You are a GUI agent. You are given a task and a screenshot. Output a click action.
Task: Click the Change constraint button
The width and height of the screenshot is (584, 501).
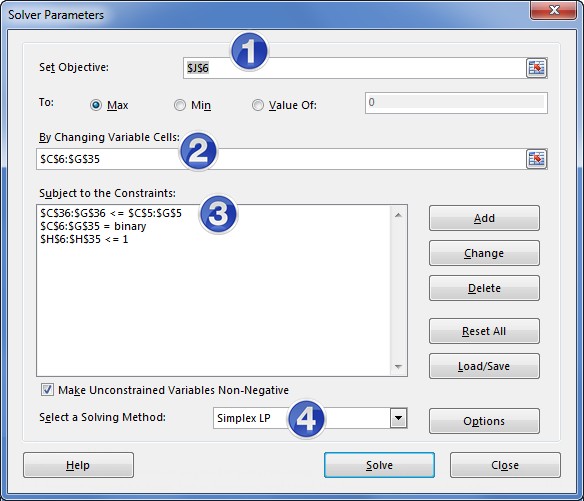[484, 253]
